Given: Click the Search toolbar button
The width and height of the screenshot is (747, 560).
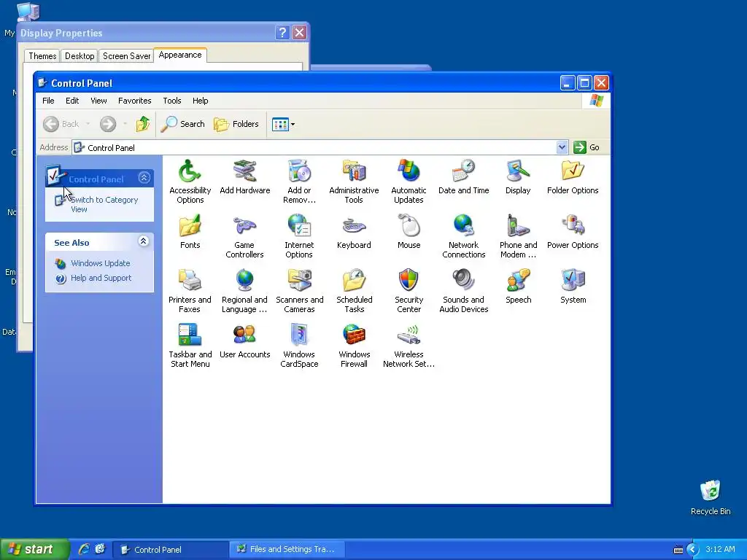Looking at the screenshot, I should pyautogui.click(x=182, y=124).
